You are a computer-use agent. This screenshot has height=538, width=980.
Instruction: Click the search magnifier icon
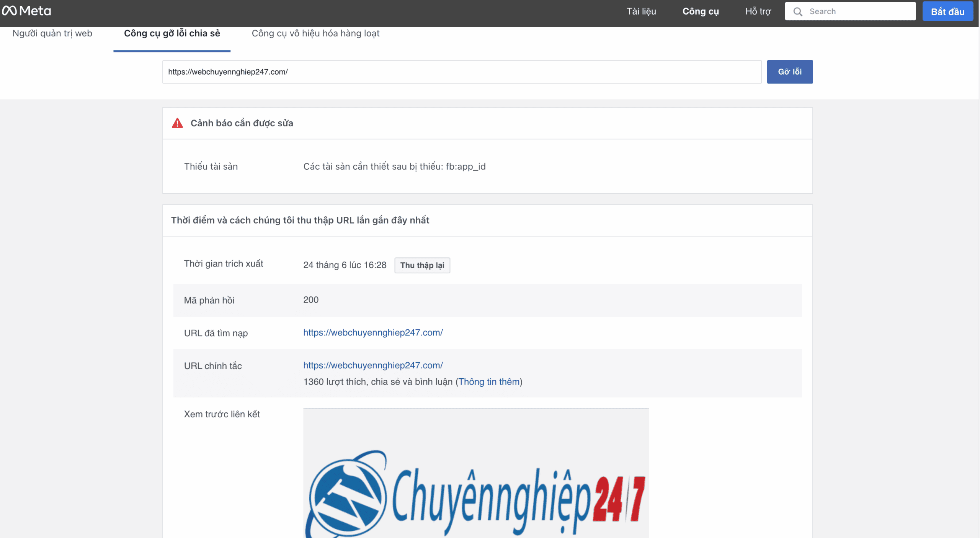click(797, 11)
